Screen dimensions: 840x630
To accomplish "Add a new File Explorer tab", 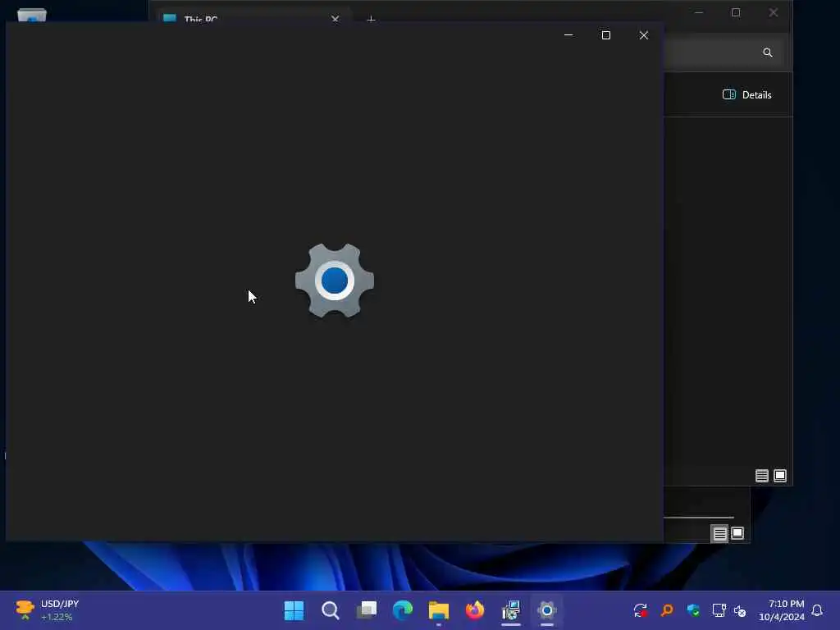I will (x=371, y=20).
